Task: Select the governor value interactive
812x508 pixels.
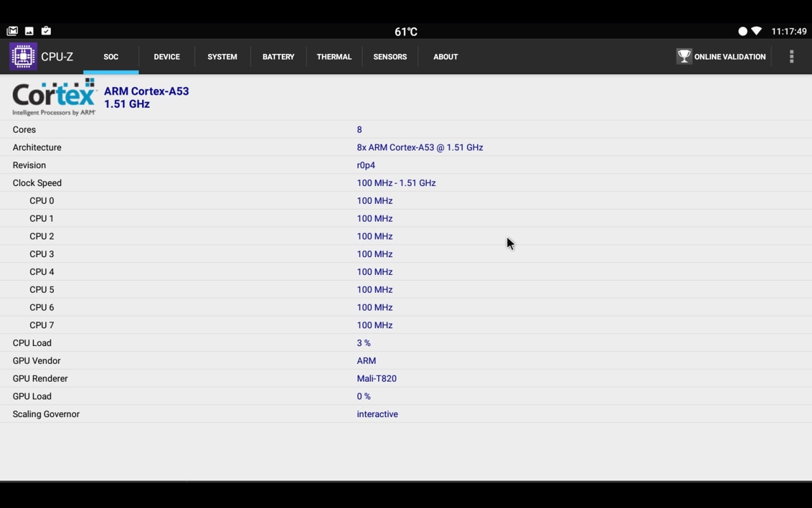Action: (x=377, y=414)
